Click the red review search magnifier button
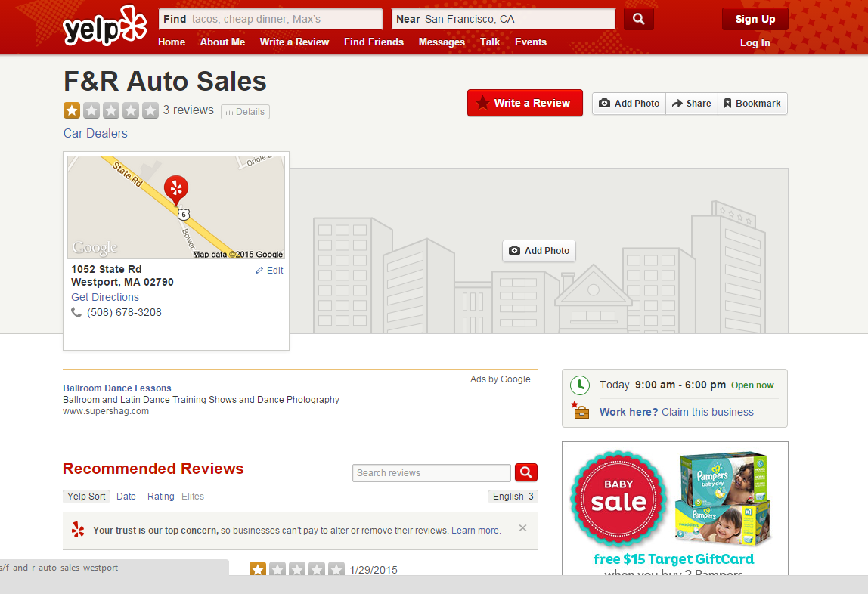868x594 pixels. [x=526, y=473]
